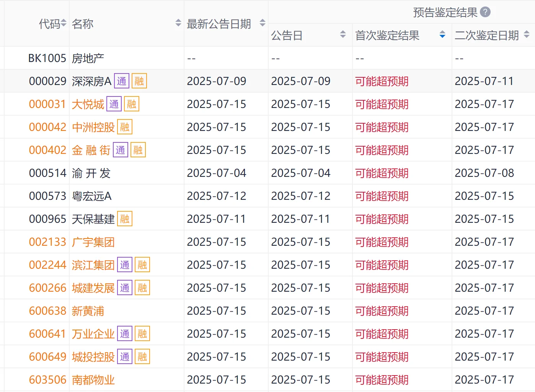535x392 pixels.
Task: Open stock 深深房A
Action: tap(91, 81)
